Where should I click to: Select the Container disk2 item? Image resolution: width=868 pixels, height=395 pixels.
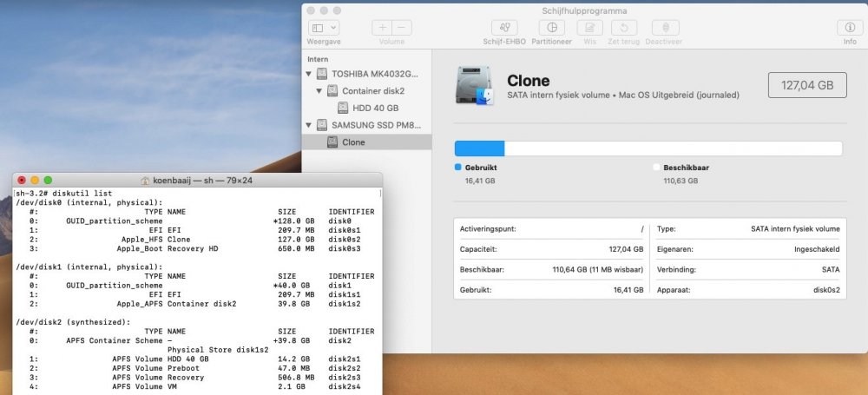(x=372, y=90)
